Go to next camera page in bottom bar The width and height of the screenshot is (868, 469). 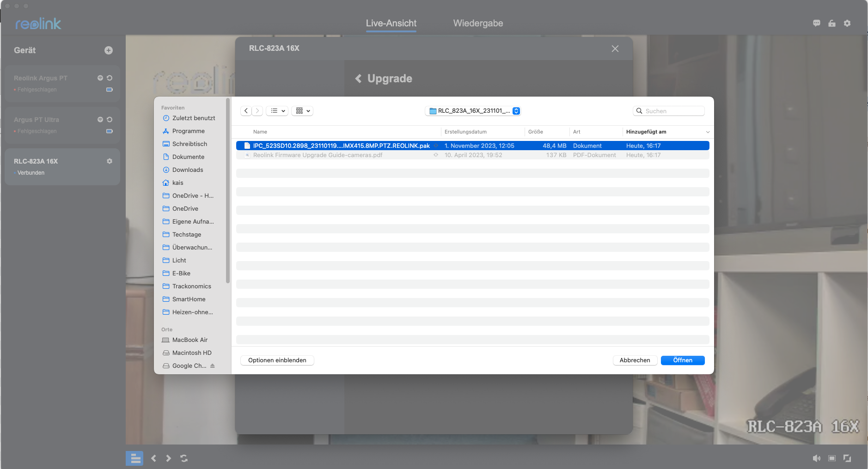pyautogui.click(x=169, y=458)
